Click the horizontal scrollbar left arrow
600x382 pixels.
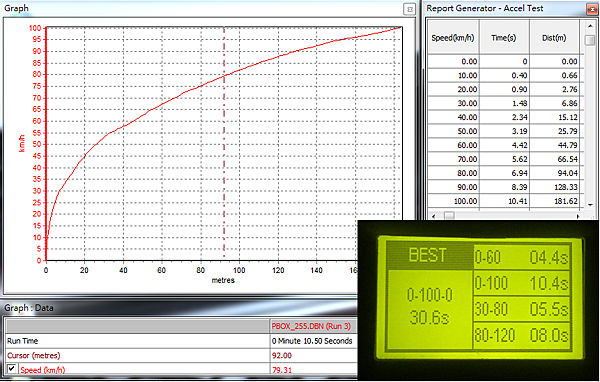[434, 216]
